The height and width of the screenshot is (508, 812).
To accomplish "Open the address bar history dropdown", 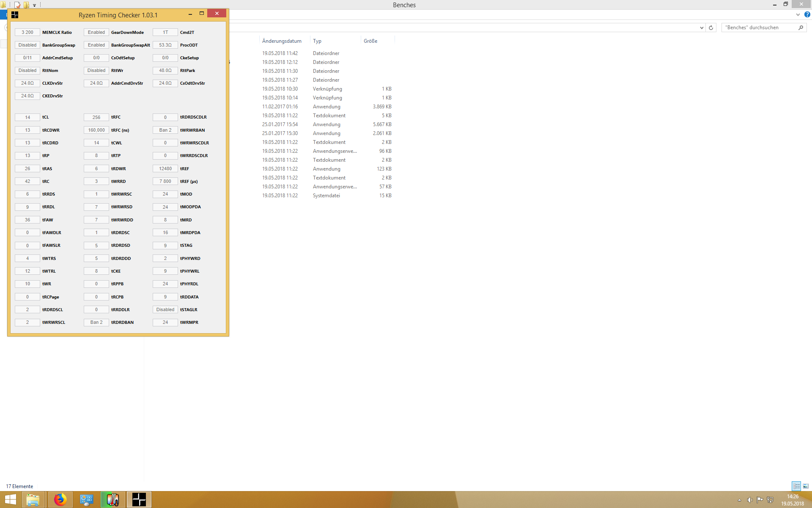I will [x=702, y=28].
